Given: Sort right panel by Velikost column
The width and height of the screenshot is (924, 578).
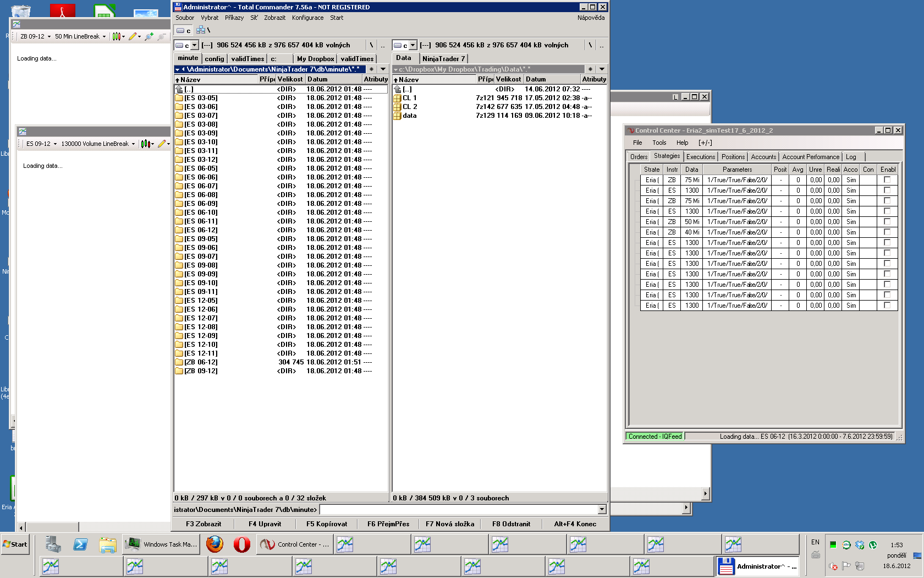Looking at the screenshot, I should point(508,79).
